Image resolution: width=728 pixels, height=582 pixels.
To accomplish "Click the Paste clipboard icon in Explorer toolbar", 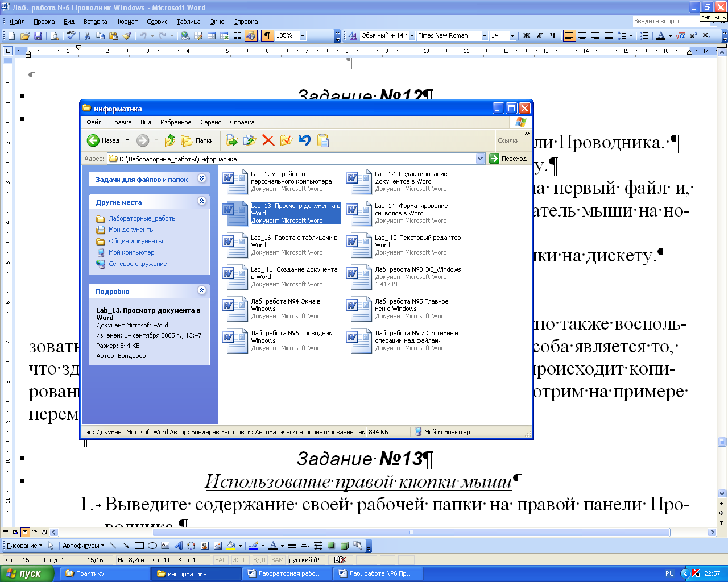I will click(323, 140).
